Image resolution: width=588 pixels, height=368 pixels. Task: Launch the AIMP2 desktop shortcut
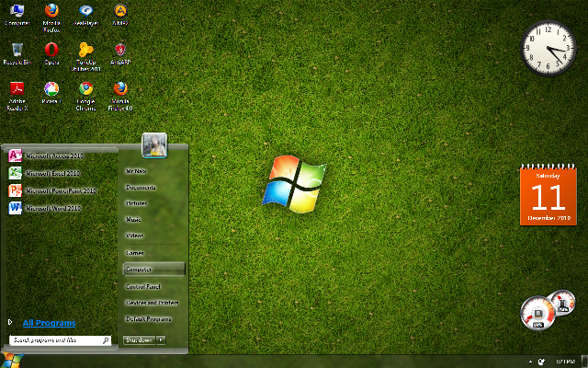coord(120,15)
